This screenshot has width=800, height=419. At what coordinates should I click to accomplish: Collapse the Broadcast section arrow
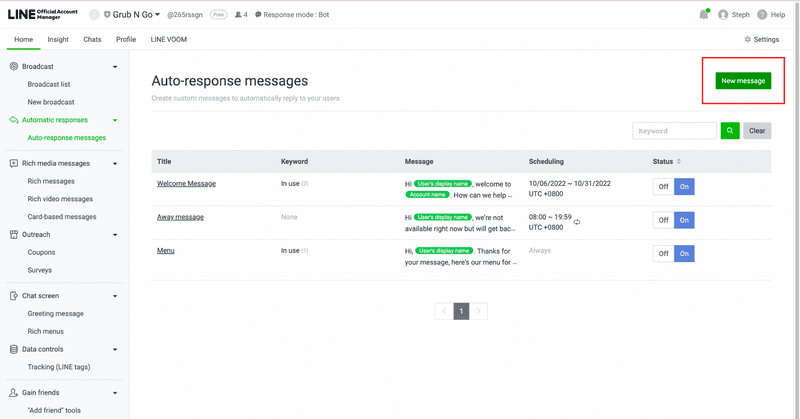tap(115, 67)
